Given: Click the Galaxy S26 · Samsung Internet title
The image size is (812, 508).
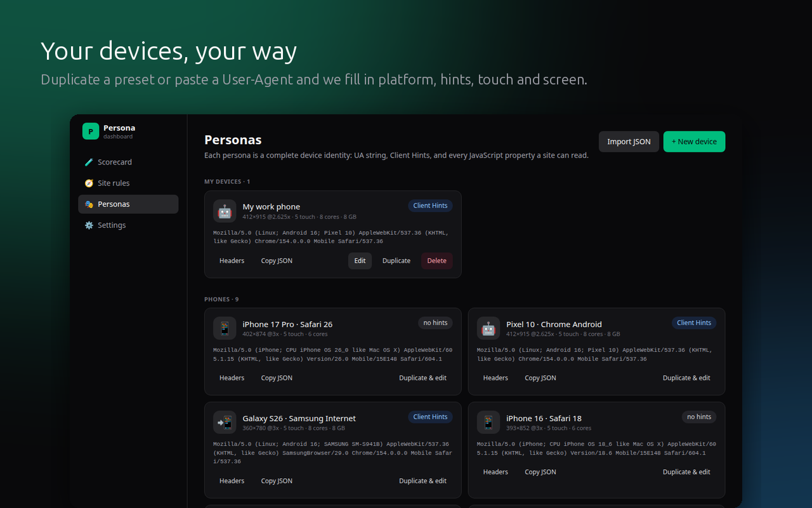Looking at the screenshot, I should point(299,418).
